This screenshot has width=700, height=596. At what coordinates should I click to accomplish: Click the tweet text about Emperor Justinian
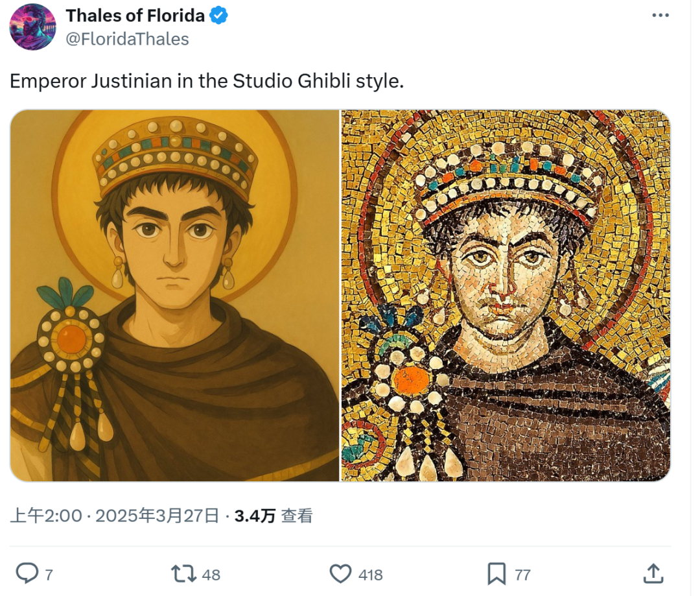[x=207, y=82]
